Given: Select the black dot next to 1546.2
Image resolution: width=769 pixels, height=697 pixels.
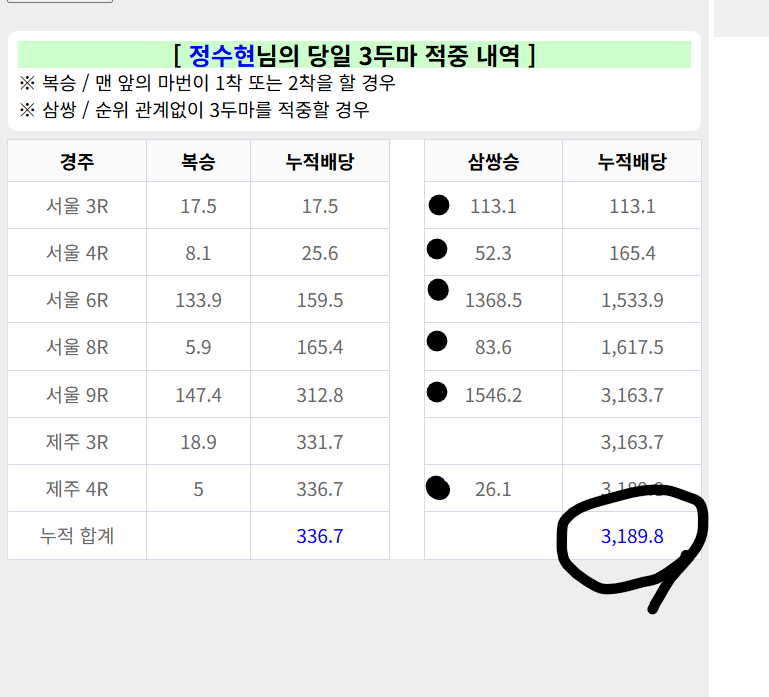Looking at the screenshot, I should coord(437,391).
